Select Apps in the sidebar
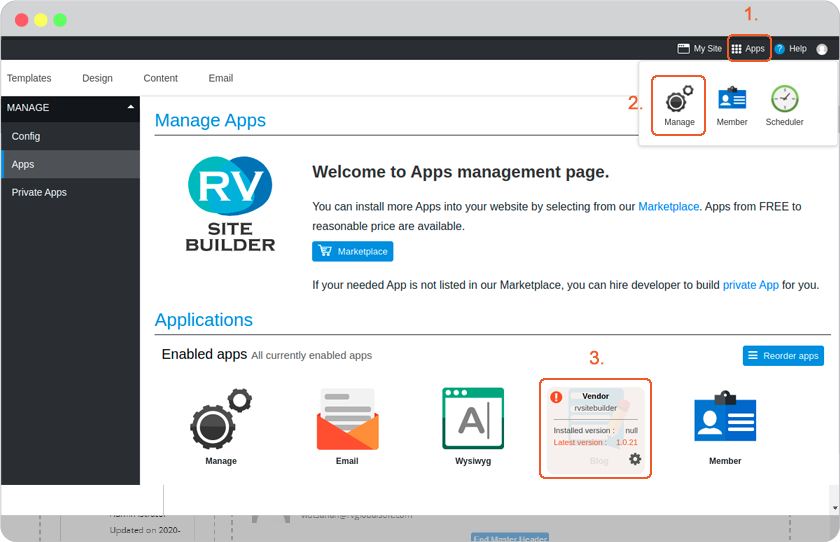The width and height of the screenshot is (840, 542). [70, 164]
